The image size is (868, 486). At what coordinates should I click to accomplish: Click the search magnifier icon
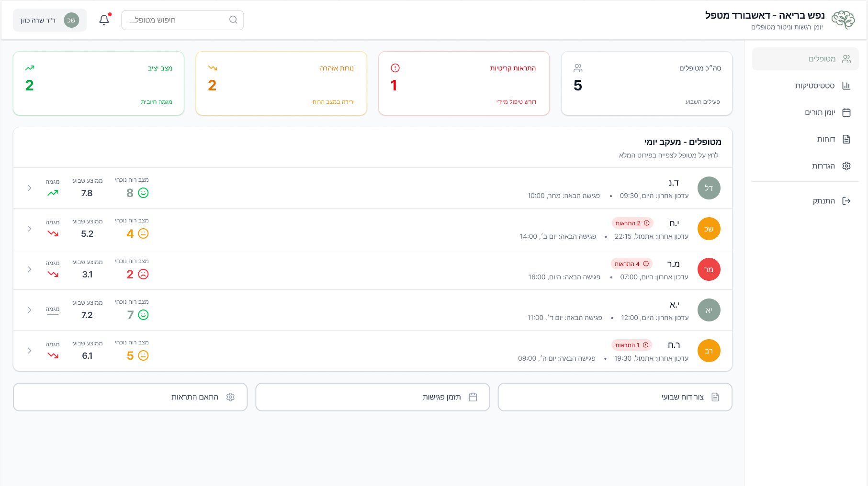[233, 20]
